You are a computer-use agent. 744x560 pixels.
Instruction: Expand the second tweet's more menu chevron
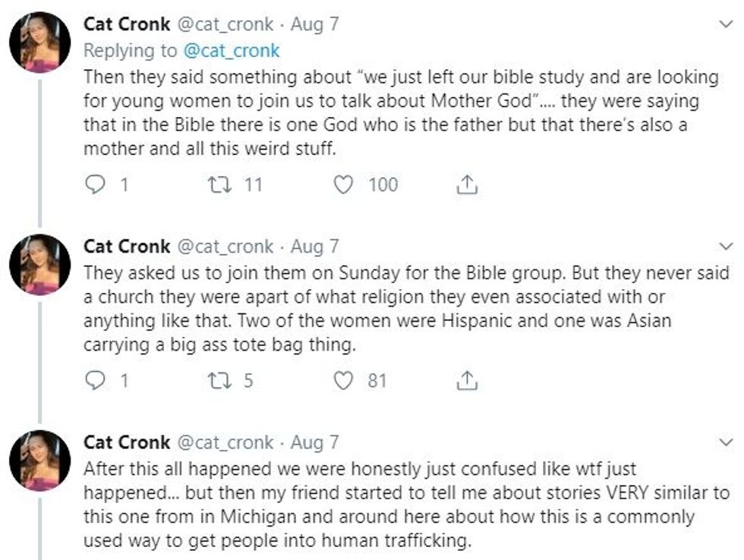[x=726, y=247]
